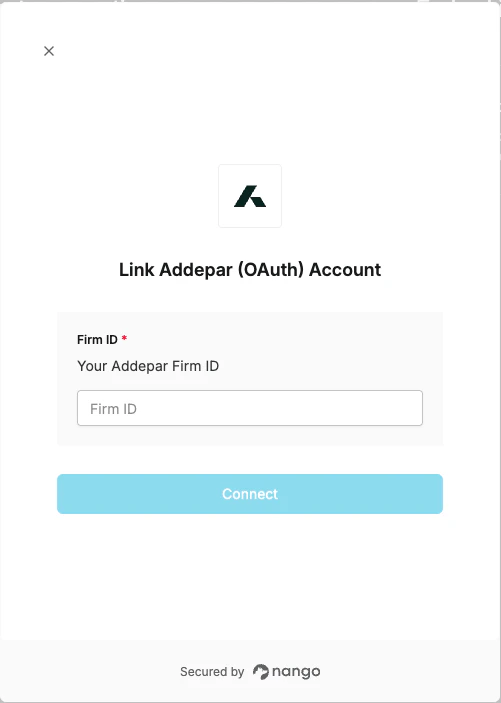The width and height of the screenshot is (501, 703).
Task: Click the 'Link Addepar (OAuth) Account' heading
Action: coord(250,270)
